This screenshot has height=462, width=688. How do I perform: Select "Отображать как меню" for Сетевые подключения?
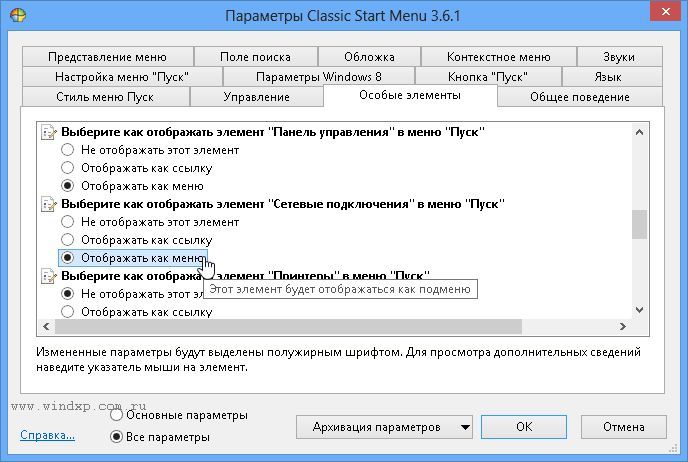pyautogui.click(x=133, y=258)
